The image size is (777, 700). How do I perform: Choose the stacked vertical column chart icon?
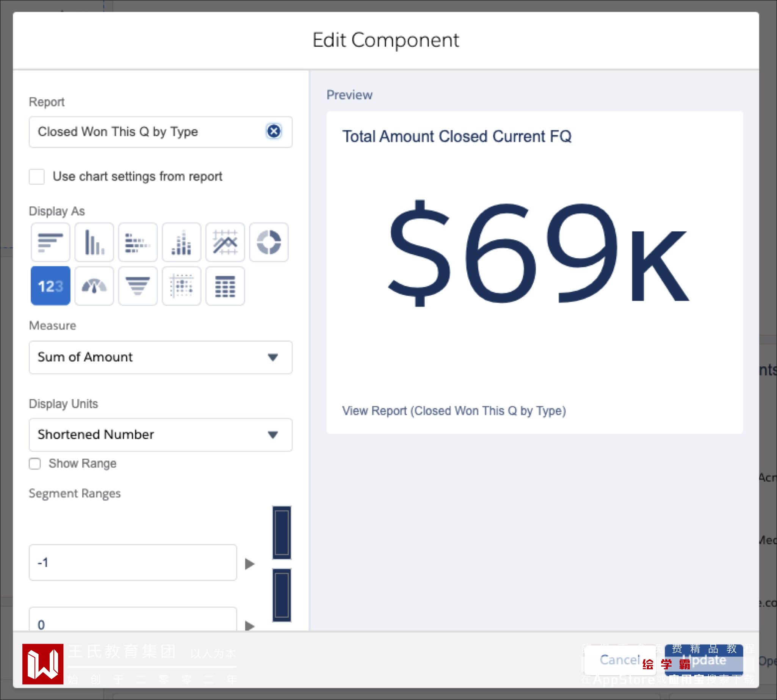click(x=182, y=242)
